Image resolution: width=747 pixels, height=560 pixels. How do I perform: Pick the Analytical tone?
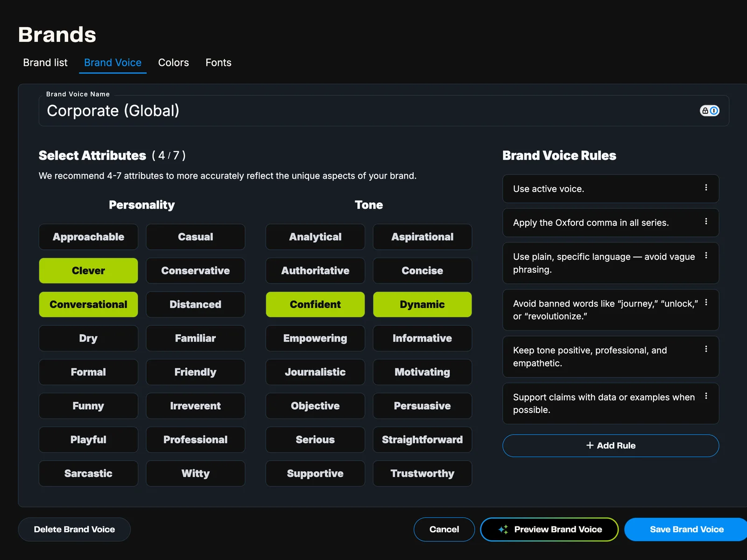pos(315,237)
